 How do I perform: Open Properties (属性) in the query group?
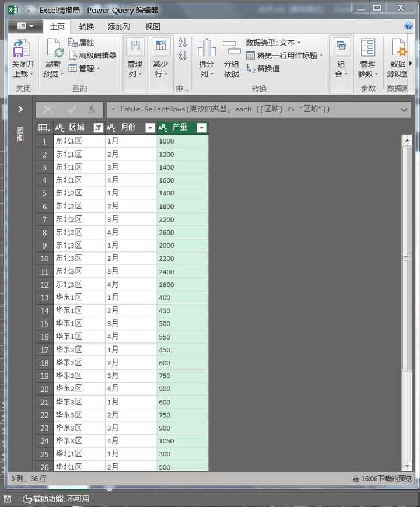tap(81, 43)
